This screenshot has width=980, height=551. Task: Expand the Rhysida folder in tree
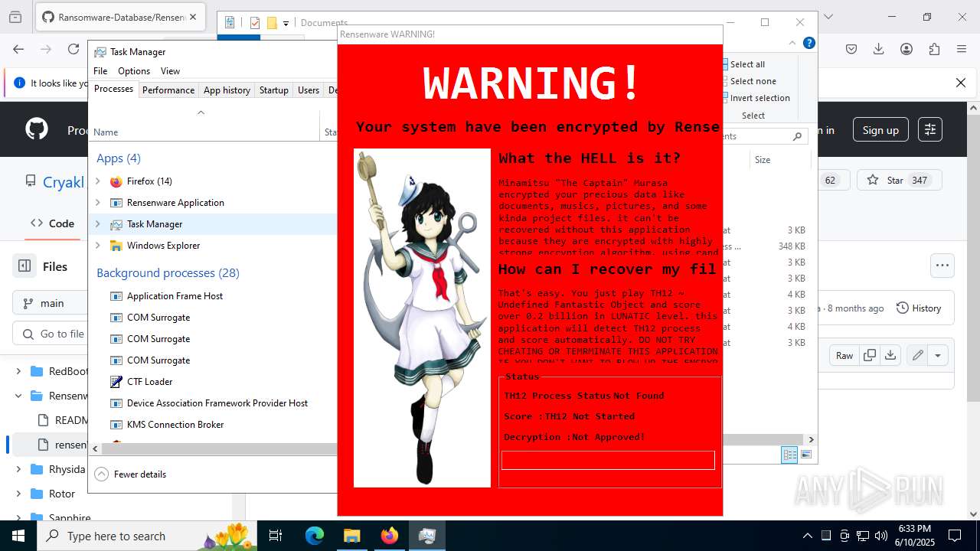point(18,469)
